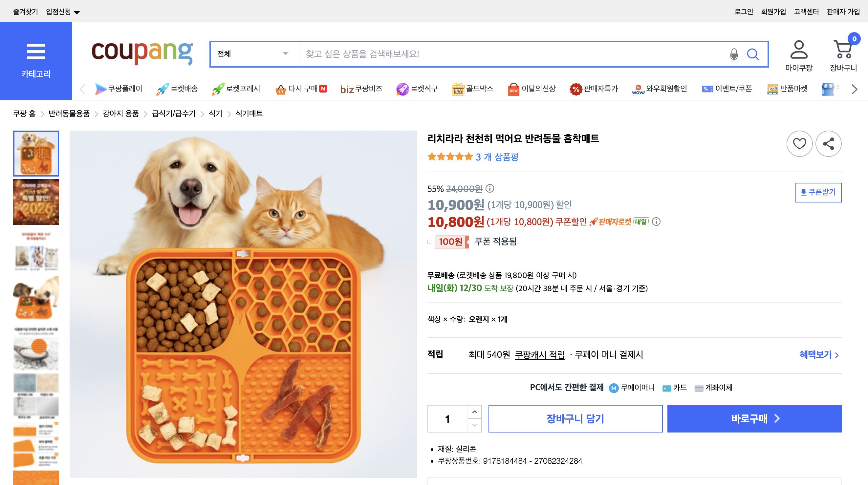Open the 골드박스 gift box icon
Screen dimensions: 868x485
(x=458, y=89)
